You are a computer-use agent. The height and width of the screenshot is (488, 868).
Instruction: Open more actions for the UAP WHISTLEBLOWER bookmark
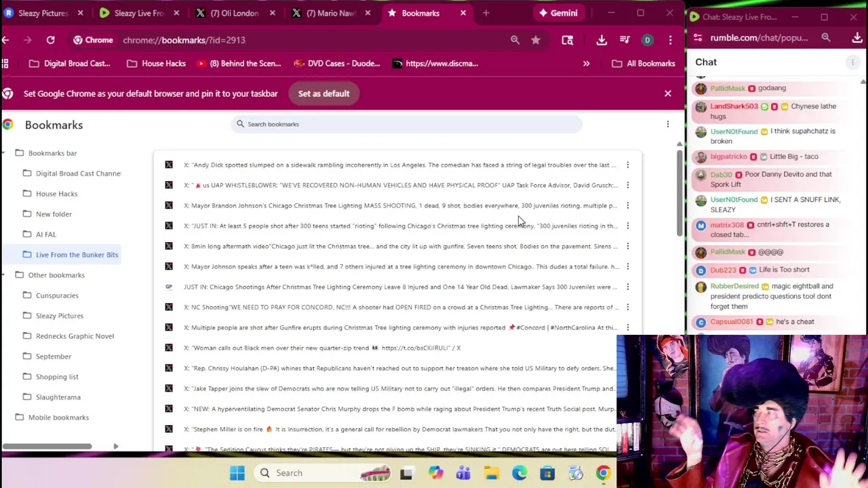[627, 185]
